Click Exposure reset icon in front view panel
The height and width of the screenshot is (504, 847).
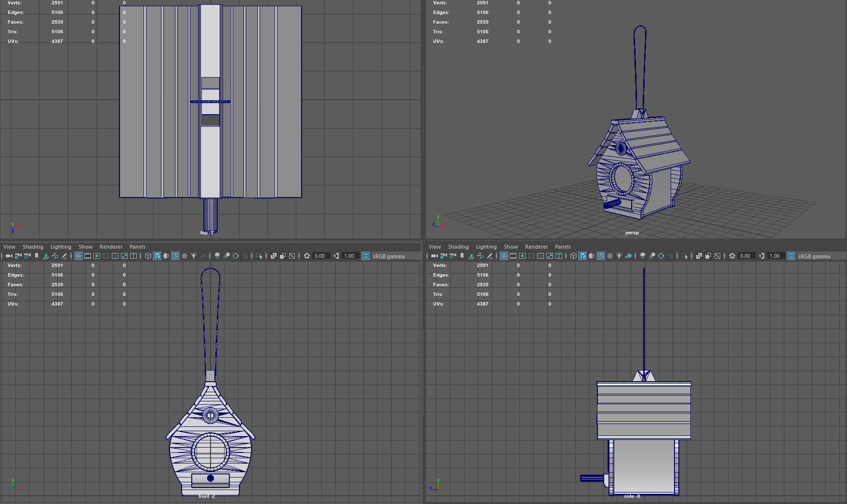(306, 256)
